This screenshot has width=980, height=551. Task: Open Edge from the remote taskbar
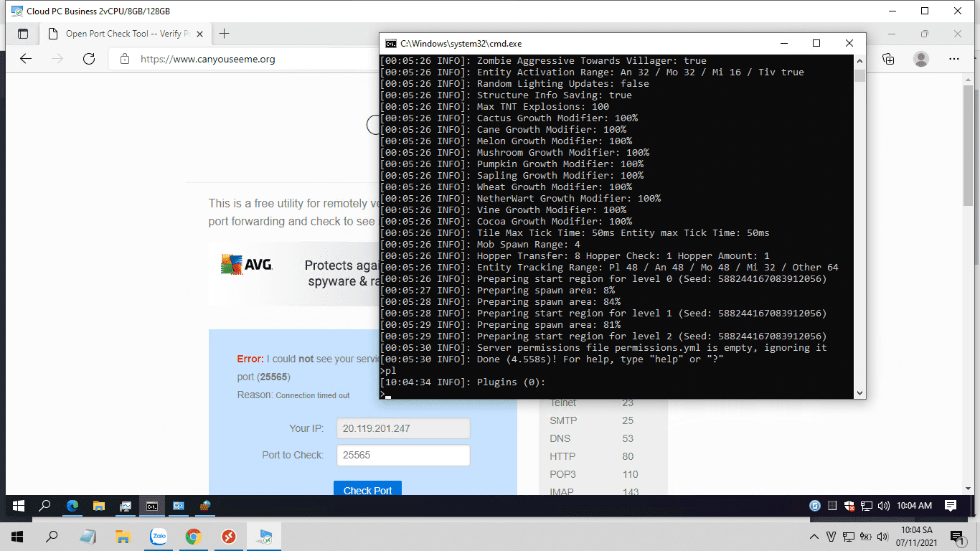pyautogui.click(x=72, y=506)
